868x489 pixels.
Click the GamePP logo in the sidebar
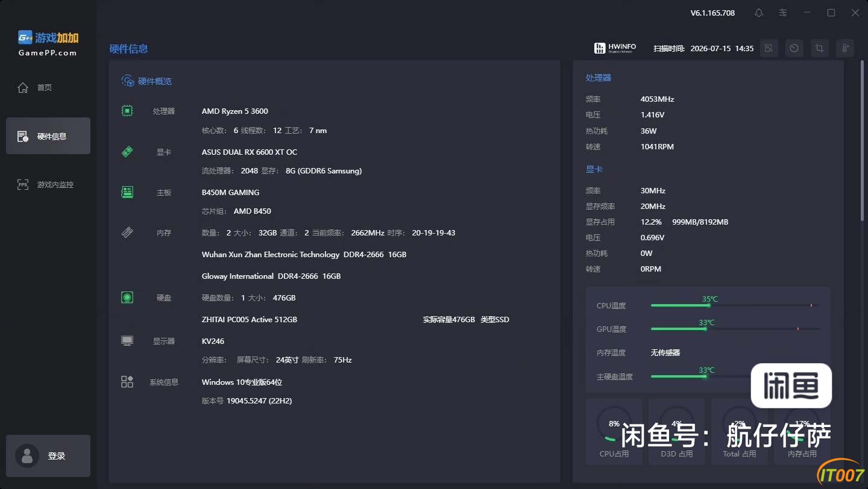click(48, 43)
